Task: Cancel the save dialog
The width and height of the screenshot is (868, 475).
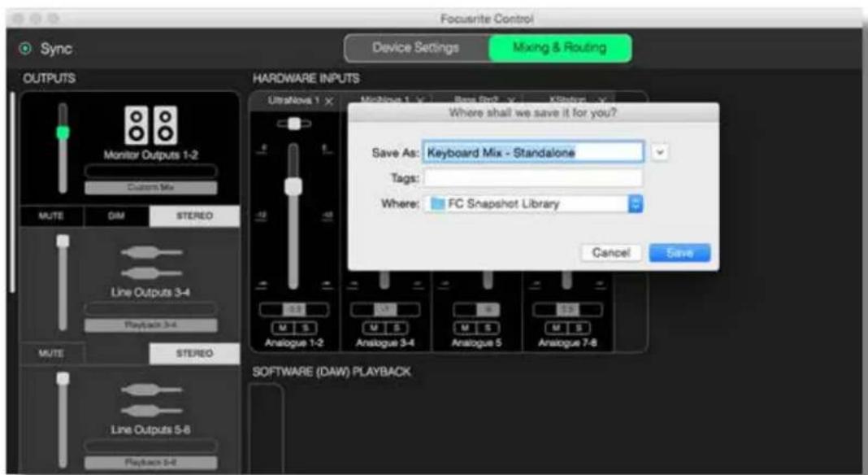Action: [x=610, y=253]
